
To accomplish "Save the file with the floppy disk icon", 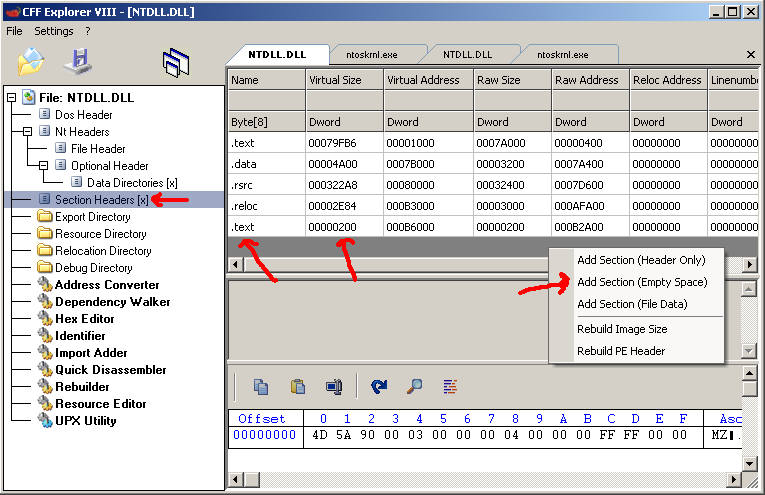I will [x=78, y=62].
